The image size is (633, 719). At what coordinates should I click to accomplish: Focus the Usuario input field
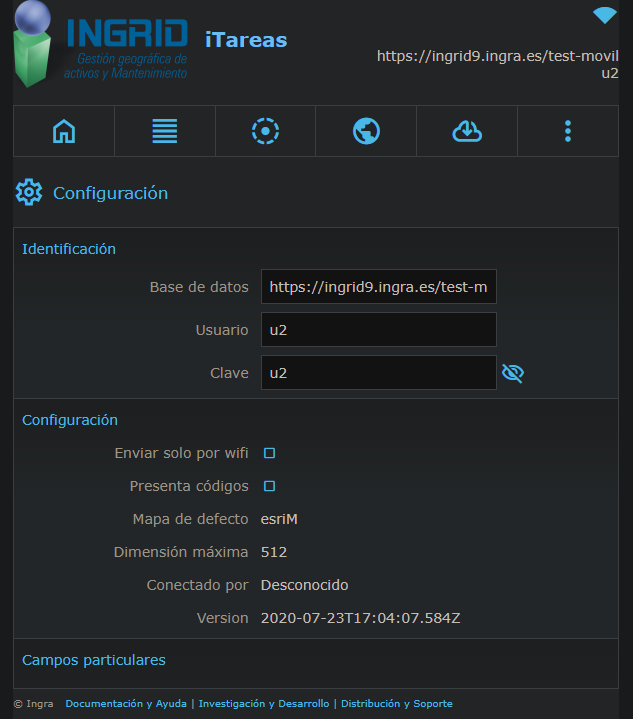point(378,330)
